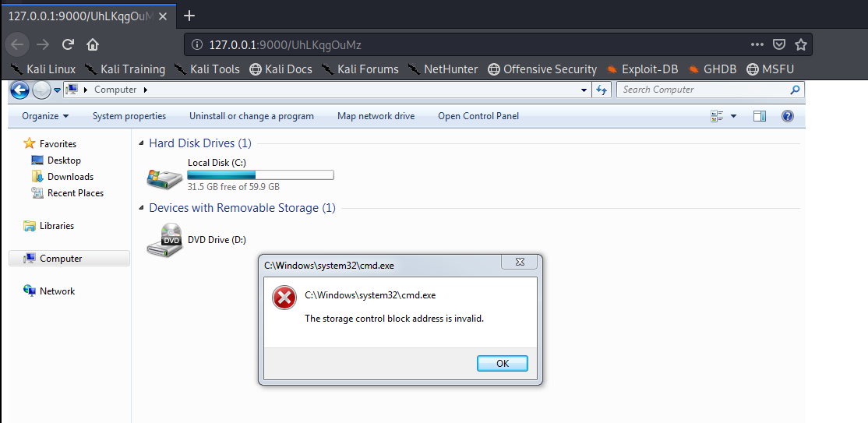Viewport: 868px width, 423px height.
Task: Open the new tab plus button
Action: pos(189,16)
